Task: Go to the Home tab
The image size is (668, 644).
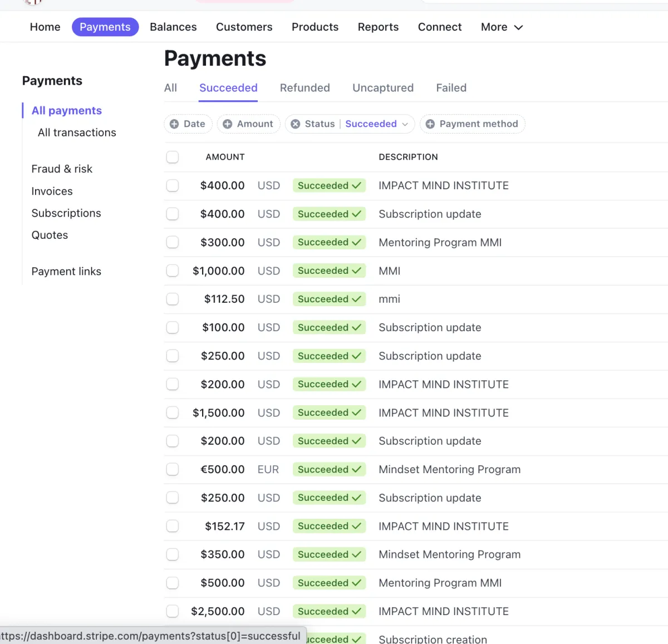Action: [x=45, y=27]
